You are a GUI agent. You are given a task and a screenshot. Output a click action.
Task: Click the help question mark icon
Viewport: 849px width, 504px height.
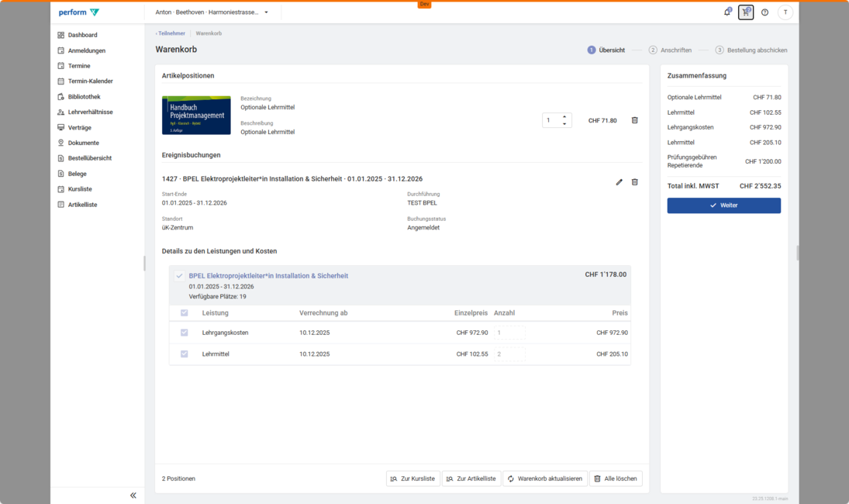click(764, 12)
